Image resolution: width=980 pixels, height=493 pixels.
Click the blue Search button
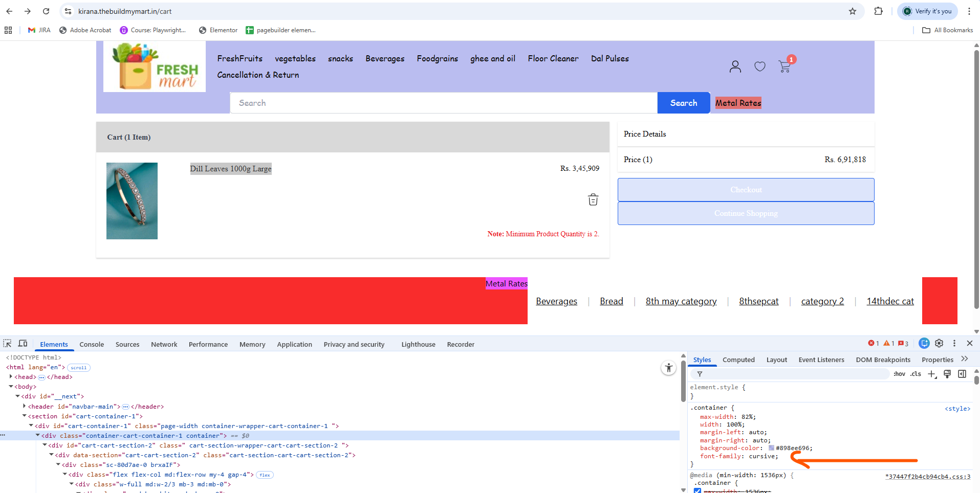pyautogui.click(x=684, y=103)
